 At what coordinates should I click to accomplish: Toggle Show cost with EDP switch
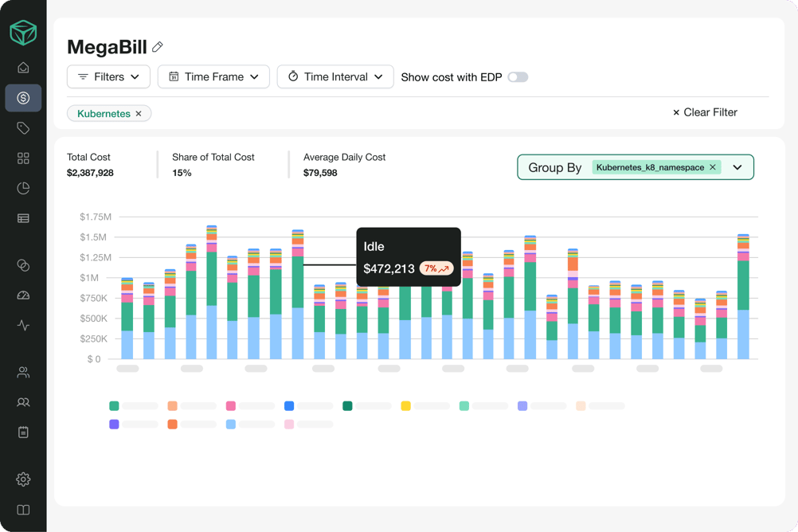point(518,77)
